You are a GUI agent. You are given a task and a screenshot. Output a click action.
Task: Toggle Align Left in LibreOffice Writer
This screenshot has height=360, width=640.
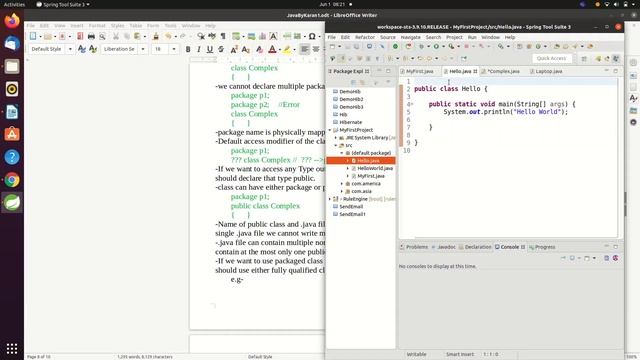coord(304,49)
